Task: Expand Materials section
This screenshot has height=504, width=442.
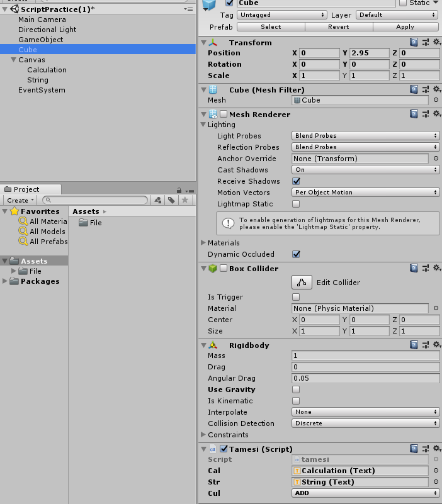Action: pyautogui.click(x=203, y=243)
